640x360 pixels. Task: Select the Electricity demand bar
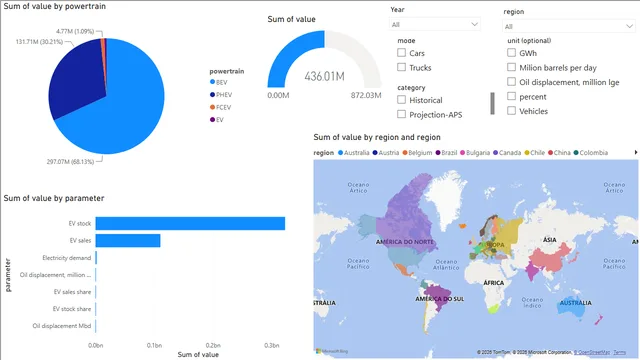pyautogui.click(x=96, y=258)
